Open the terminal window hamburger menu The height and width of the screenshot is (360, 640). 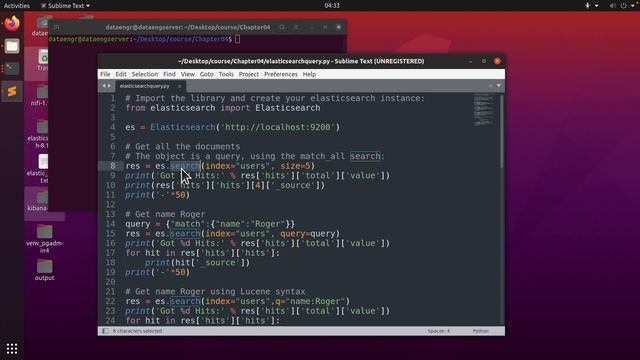tap(296, 27)
